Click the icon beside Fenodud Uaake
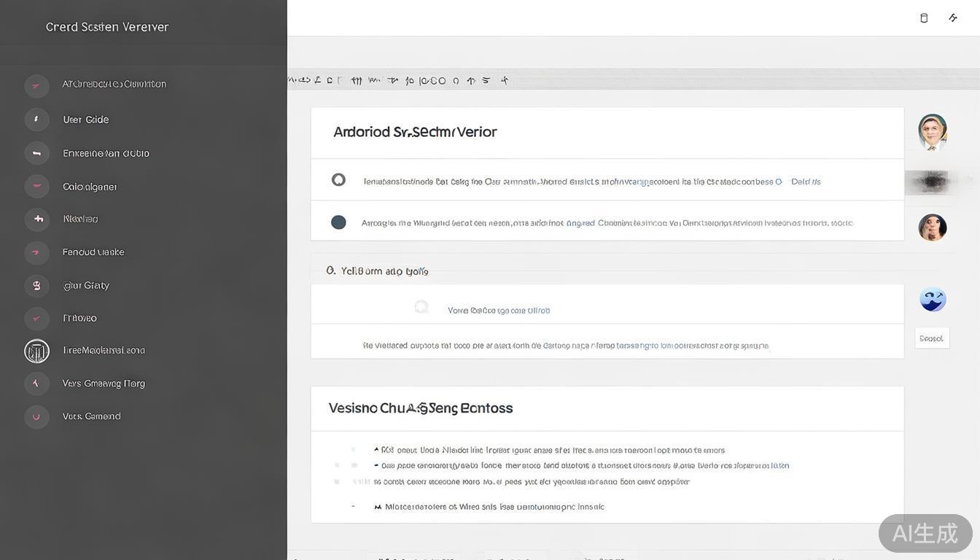Viewport: 980px width, 560px height. [36, 252]
